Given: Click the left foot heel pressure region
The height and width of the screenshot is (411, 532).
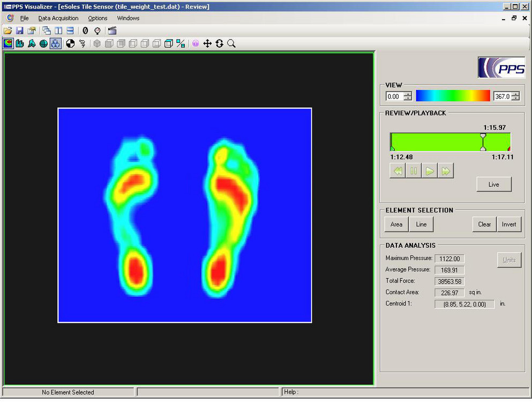Looking at the screenshot, I should point(136,270).
